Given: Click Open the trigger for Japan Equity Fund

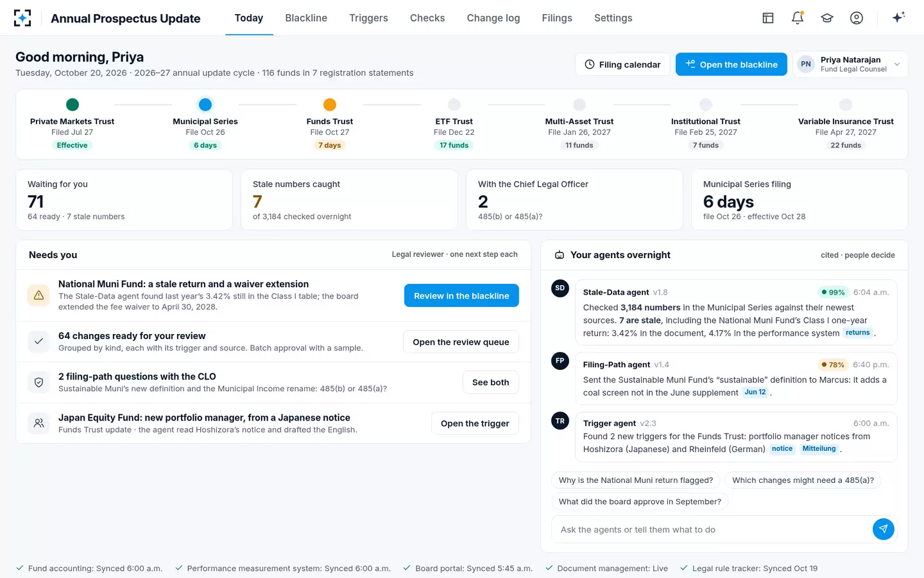Looking at the screenshot, I should (x=475, y=424).
